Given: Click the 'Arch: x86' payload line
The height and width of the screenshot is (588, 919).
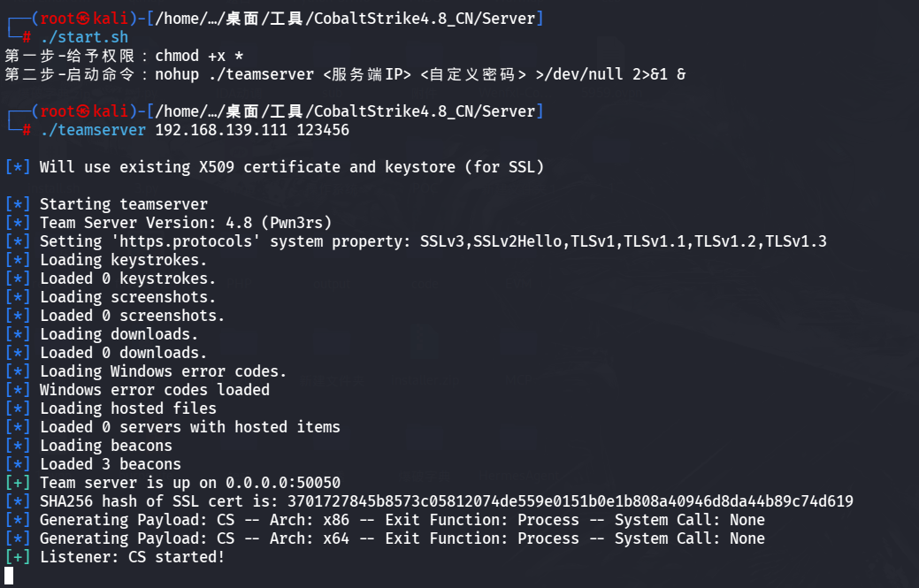Looking at the screenshot, I should click(x=402, y=520).
